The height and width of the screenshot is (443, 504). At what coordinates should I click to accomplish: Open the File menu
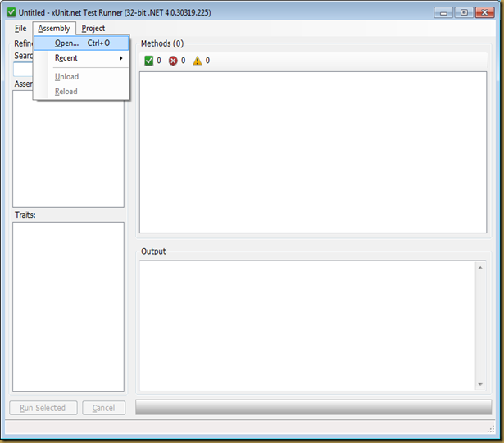20,29
